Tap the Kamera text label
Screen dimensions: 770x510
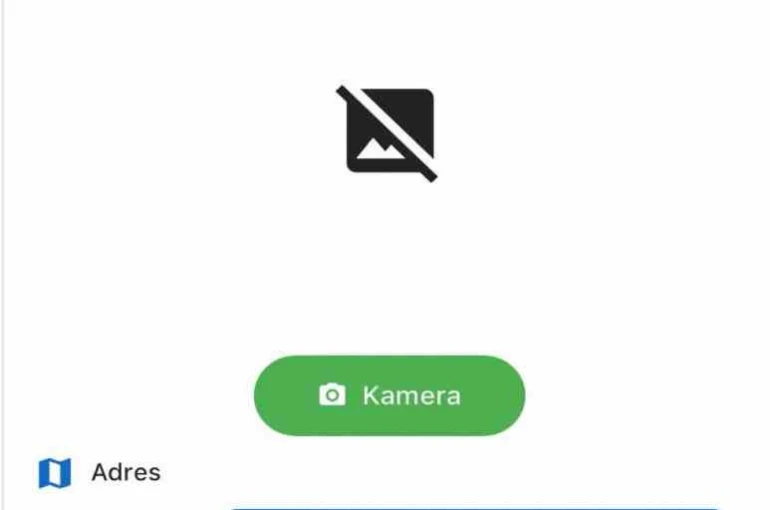pos(412,396)
